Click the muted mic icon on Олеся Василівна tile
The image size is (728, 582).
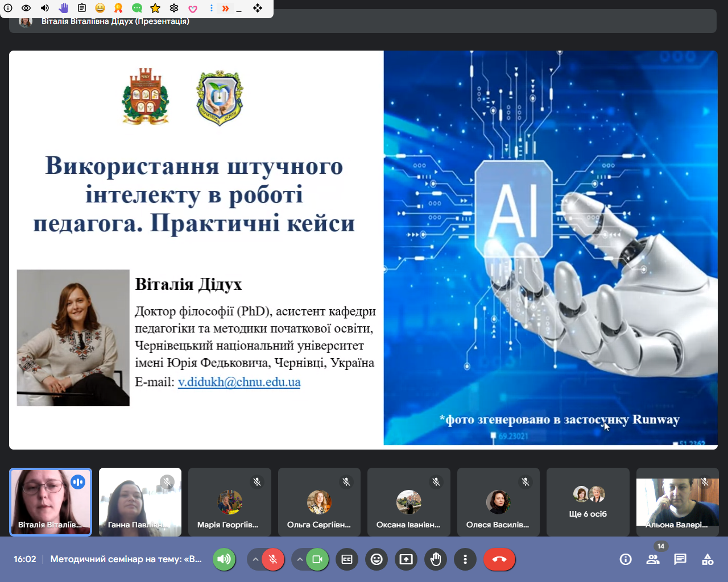tap(526, 482)
